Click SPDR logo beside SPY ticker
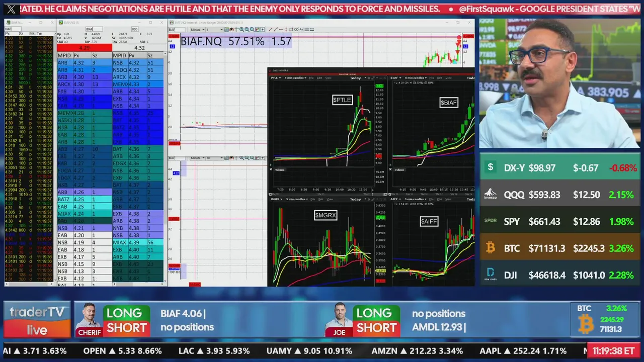644x362 pixels. coord(491,221)
